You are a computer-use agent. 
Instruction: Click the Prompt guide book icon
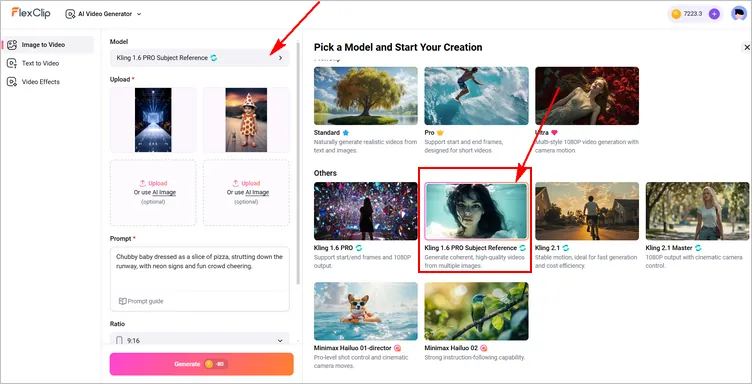click(122, 301)
